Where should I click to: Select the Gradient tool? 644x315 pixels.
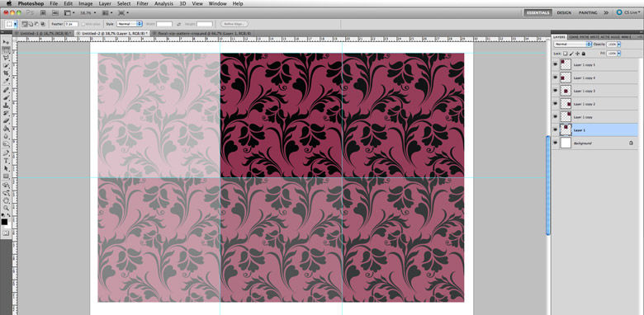6,129
